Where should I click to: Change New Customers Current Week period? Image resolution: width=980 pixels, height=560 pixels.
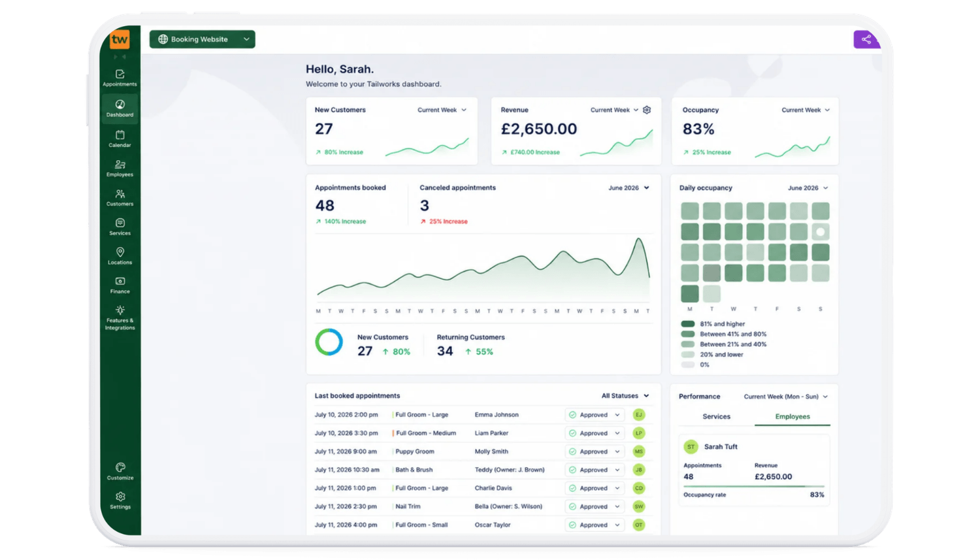tap(442, 110)
